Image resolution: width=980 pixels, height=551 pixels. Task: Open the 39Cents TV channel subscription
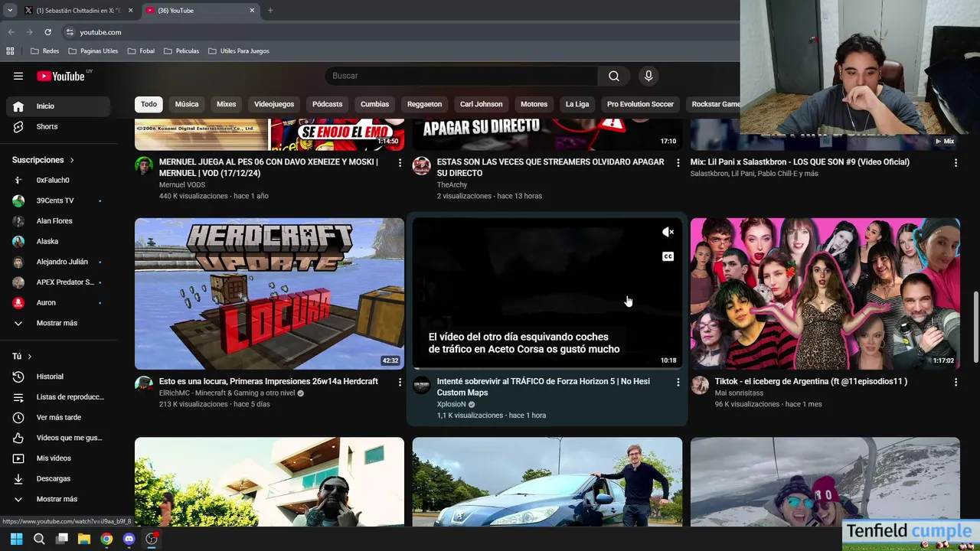pos(58,201)
